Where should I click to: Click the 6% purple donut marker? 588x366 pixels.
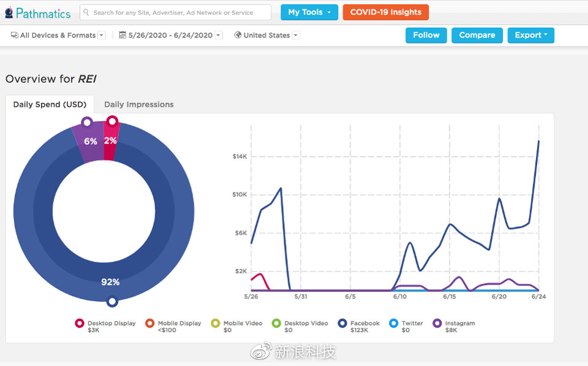tap(87, 122)
